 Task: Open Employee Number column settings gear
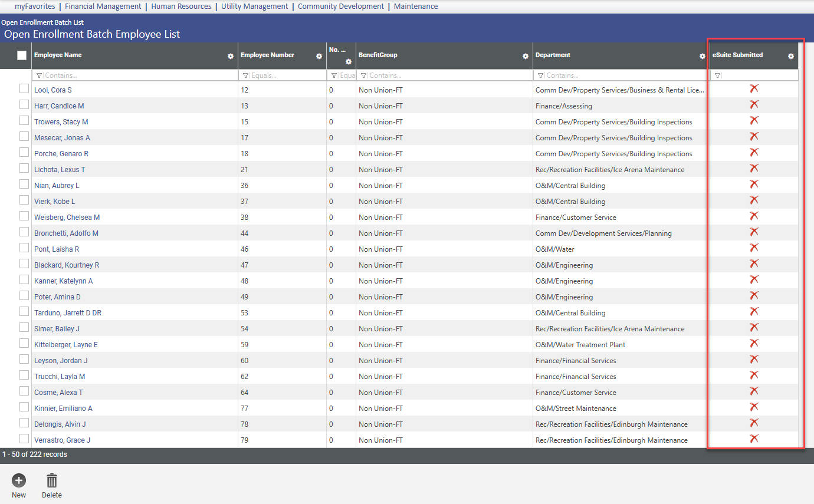(x=319, y=57)
